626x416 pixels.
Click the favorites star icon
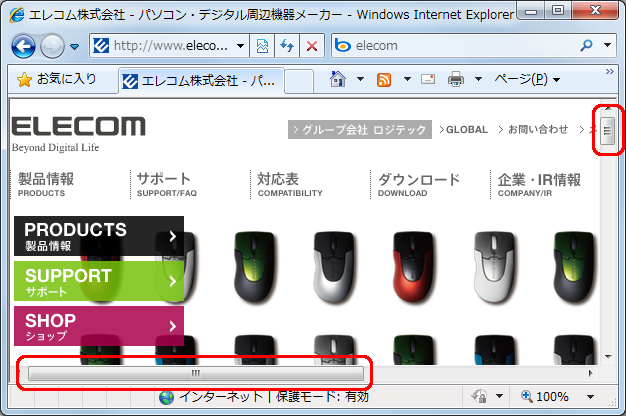24,80
